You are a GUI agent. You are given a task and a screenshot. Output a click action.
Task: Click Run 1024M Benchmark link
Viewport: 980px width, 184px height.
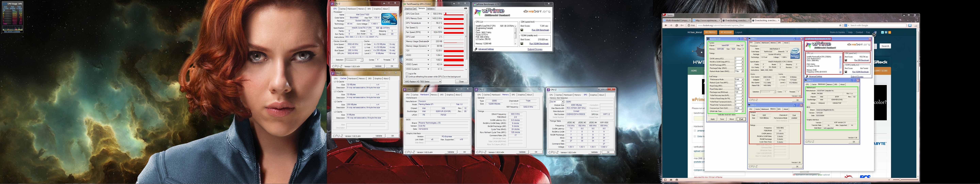click(x=539, y=44)
